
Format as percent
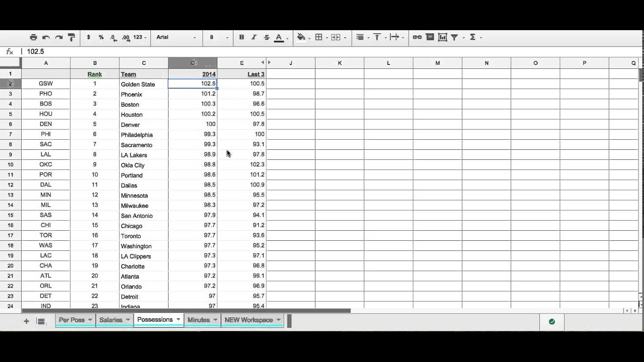coord(101,37)
